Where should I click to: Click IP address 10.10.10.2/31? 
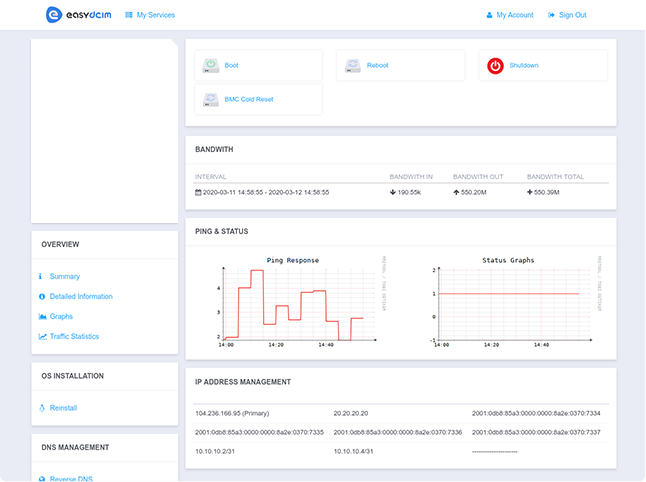point(215,451)
